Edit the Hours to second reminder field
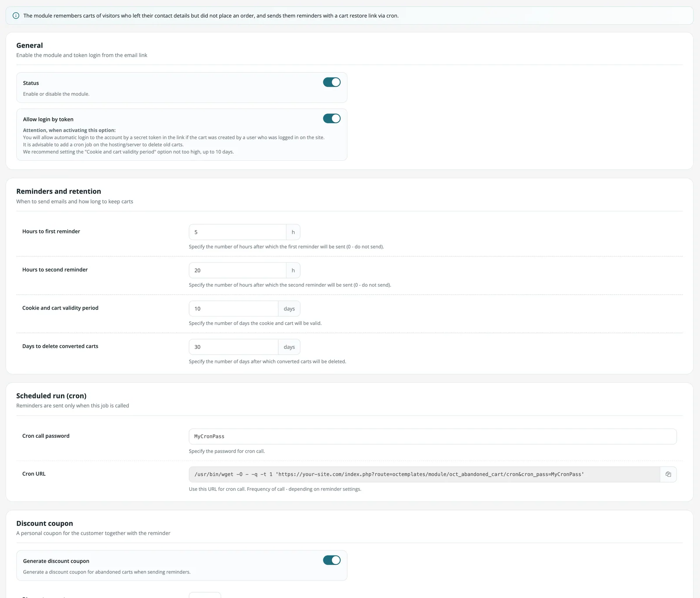 [x=238, y=270]
